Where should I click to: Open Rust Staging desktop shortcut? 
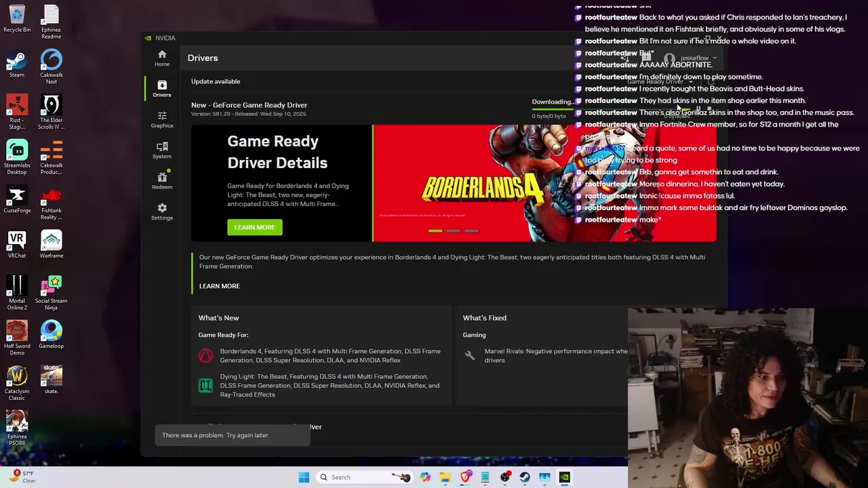tap(17, 113)
